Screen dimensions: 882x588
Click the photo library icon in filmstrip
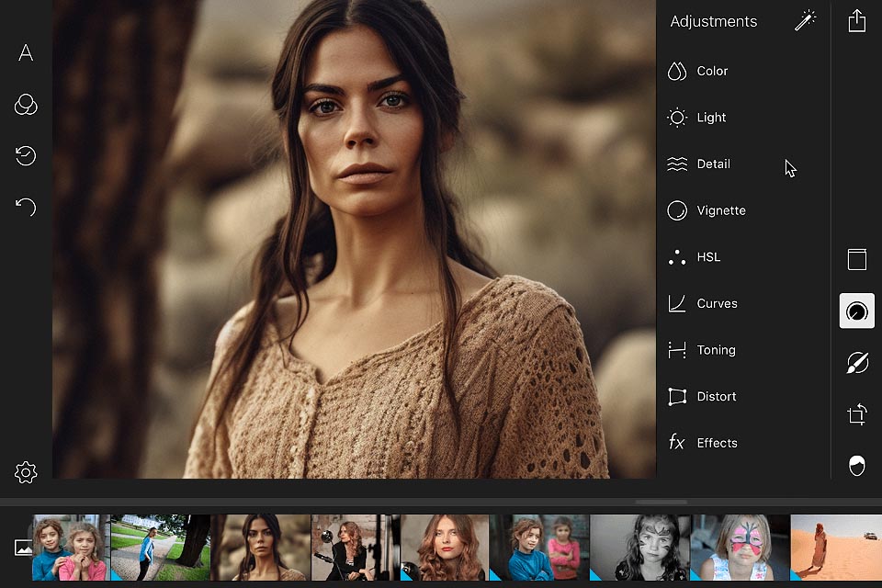(x=23, y=547)
